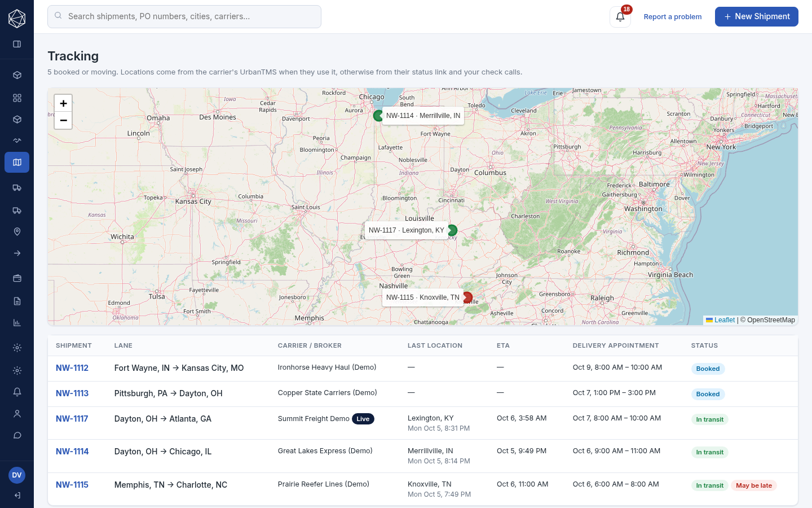Image resolution: width=812 pixels, height=508 pixels.
Task: Click the green NW-1117 Lexington marker
Action: 452,230
